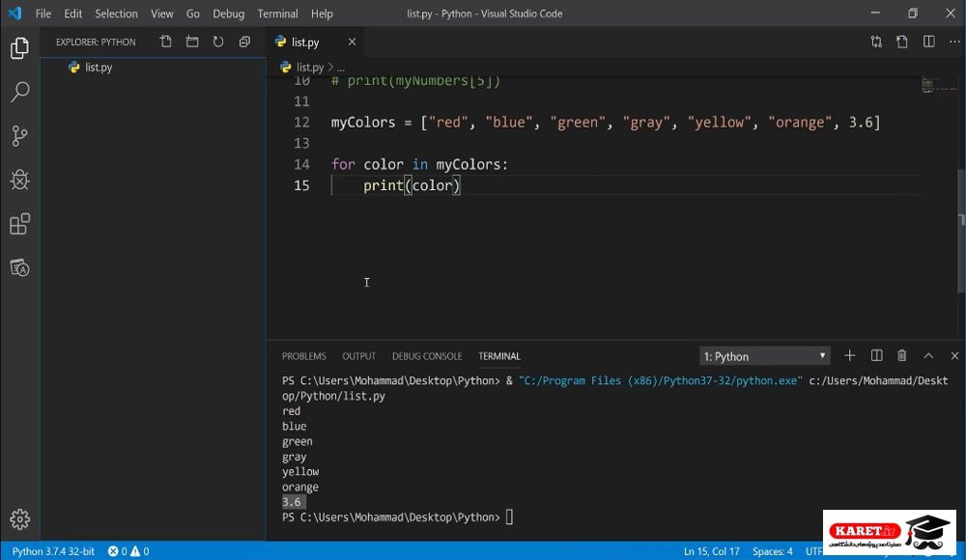Viewport: 966px width, 560px height.
Task: Maximize the panel with up chevron
Action: point(928,355)
